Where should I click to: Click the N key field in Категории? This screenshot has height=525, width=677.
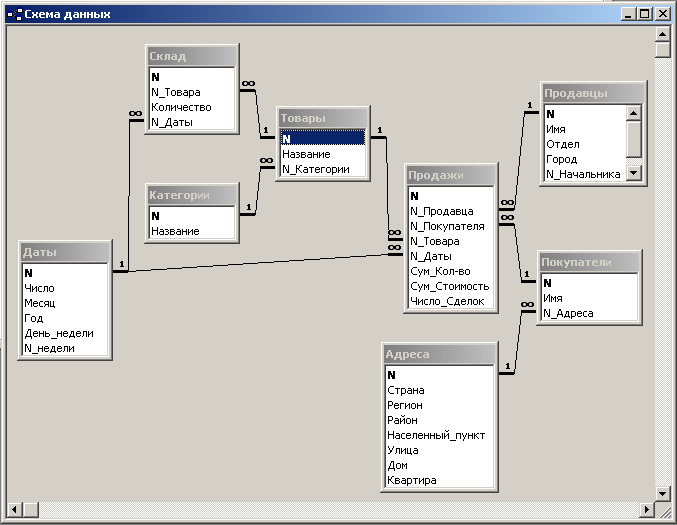click(x=192, y=216)
